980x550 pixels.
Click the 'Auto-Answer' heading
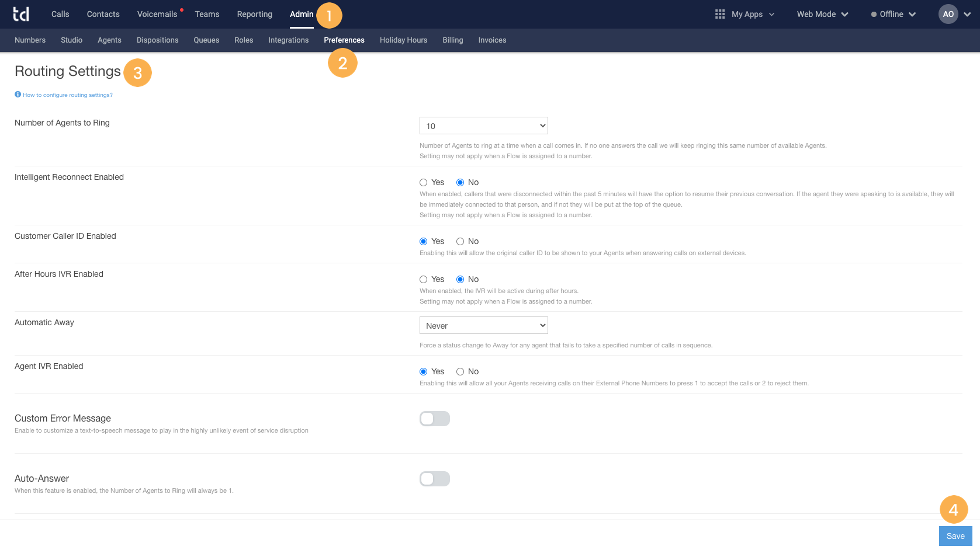coord(41,478)
